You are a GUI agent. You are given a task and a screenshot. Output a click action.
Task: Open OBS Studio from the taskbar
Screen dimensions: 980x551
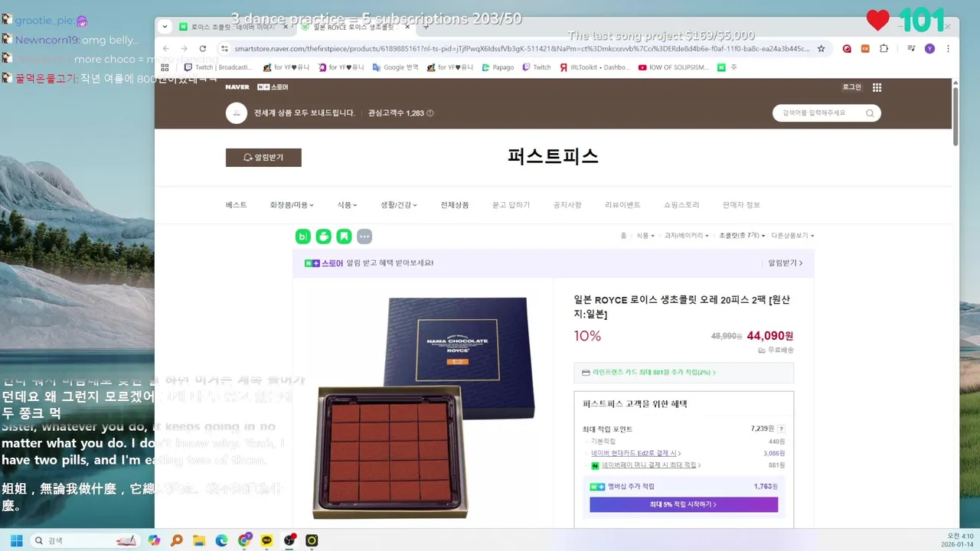[x=289, y=540]
